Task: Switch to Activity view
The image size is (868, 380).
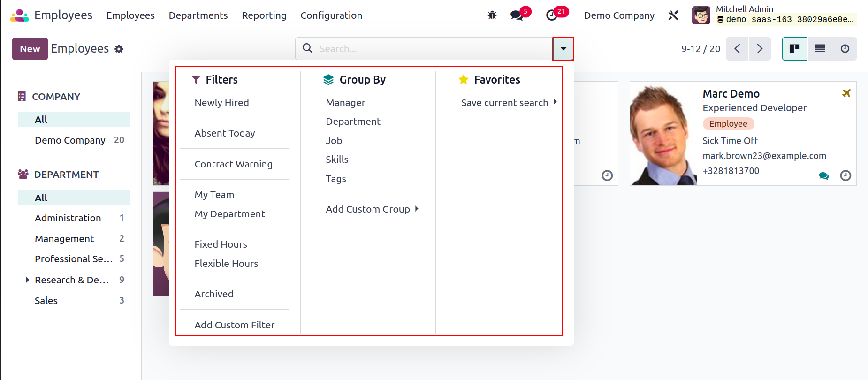Action: pyautogui.click(x=845, y=49)
